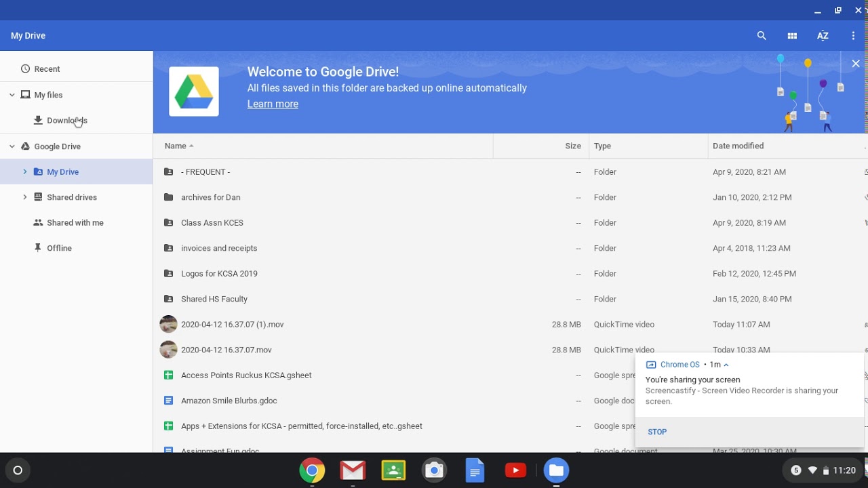Click the battery icon in system tray
The image size is (868, 488).
point(826,470)
